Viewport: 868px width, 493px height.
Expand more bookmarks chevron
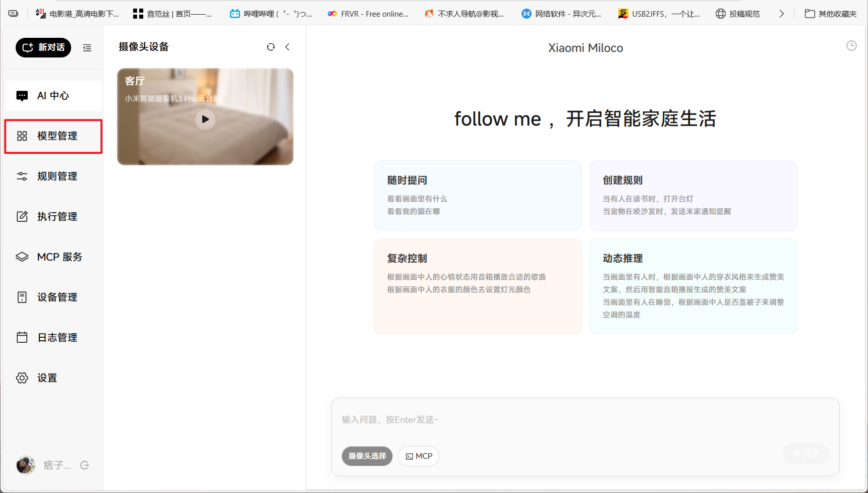[782, 14]
